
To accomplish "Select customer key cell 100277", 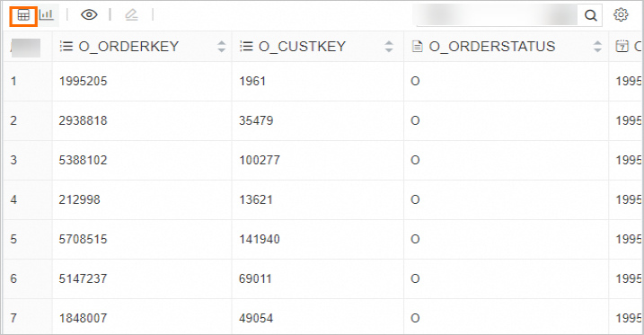I will pyautogui.click(x=260, y=160).
